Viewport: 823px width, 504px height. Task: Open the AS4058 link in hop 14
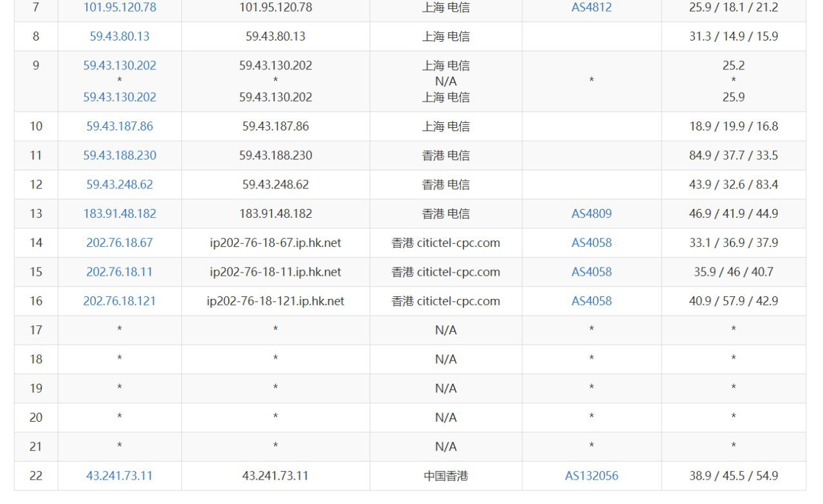tap(592, 243)
